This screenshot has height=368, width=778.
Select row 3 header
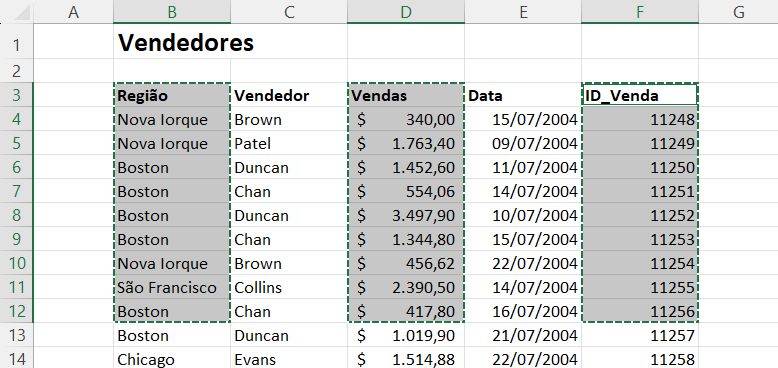click(17, 95)
